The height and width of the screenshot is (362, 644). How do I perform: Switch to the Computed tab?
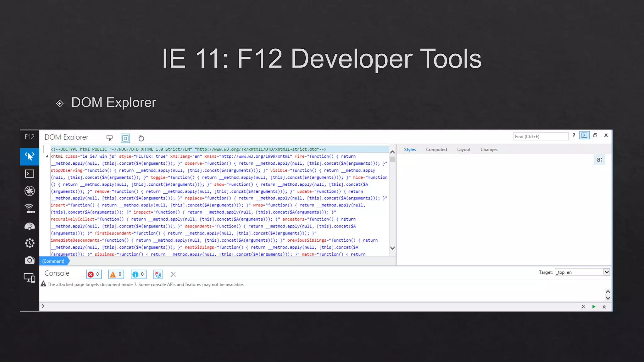coord(436,150)
